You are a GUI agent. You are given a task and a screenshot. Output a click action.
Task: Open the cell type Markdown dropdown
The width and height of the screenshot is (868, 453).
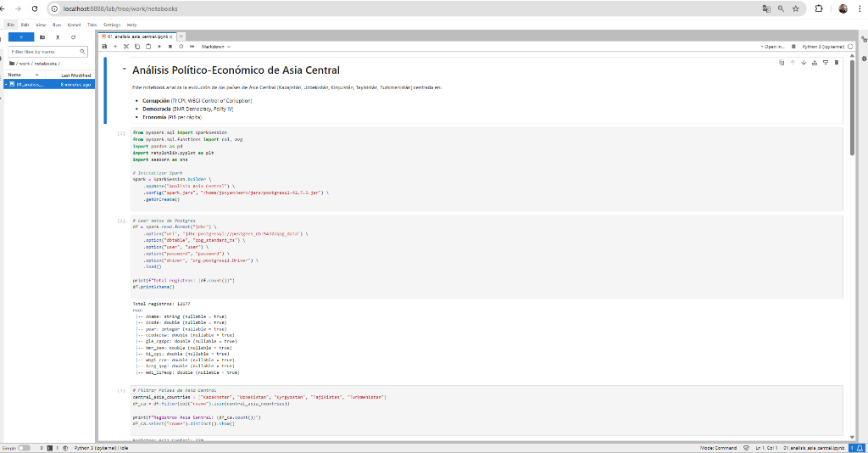pyautogui.click(x=216, y=47)
